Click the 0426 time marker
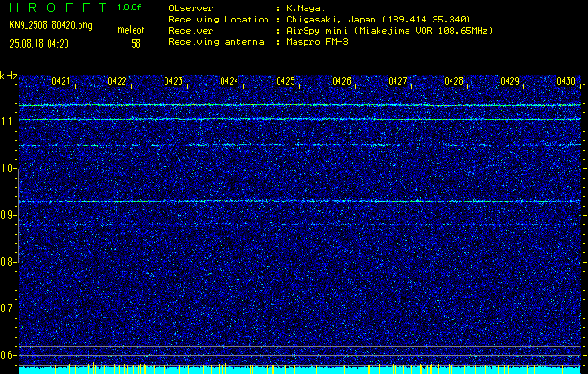The height and width of the screenshot is (374, 588). point(341,80)
